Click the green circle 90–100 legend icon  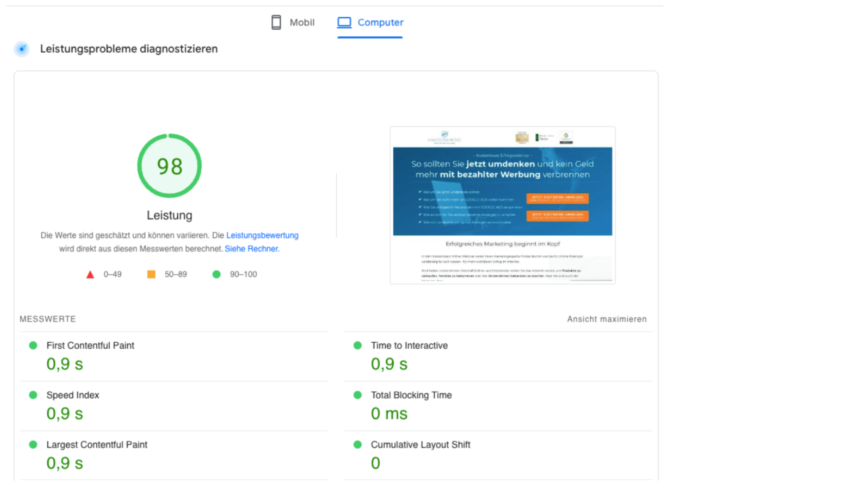(216, 274)
